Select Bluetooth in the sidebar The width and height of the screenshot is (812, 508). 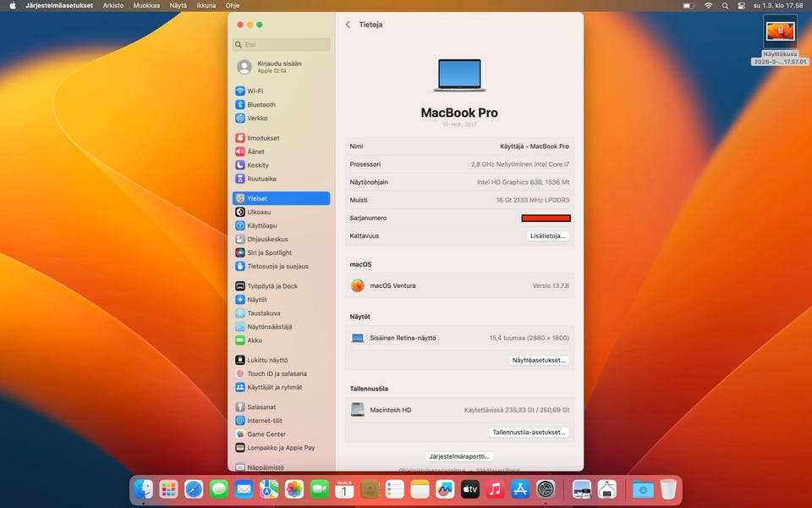coord(261,105)
